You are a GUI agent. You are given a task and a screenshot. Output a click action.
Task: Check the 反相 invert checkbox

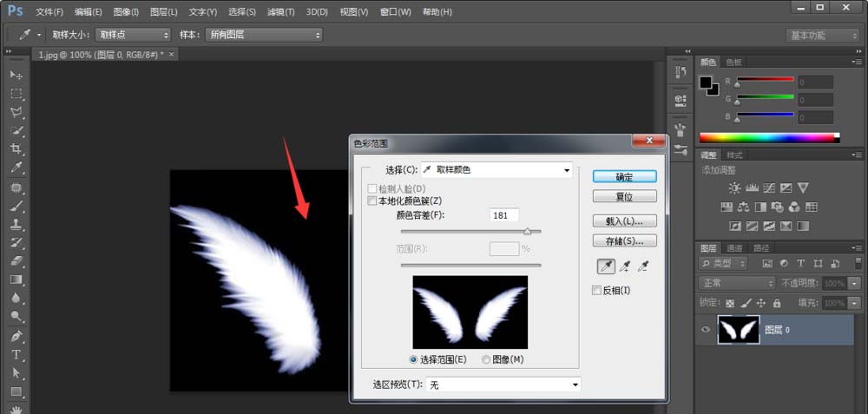tap(596, 290)
